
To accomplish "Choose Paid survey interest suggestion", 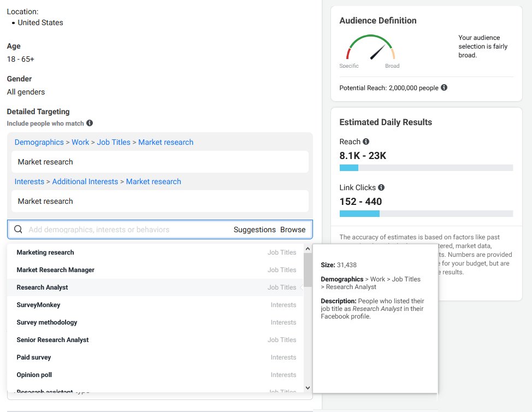I will tap(155, 357).
